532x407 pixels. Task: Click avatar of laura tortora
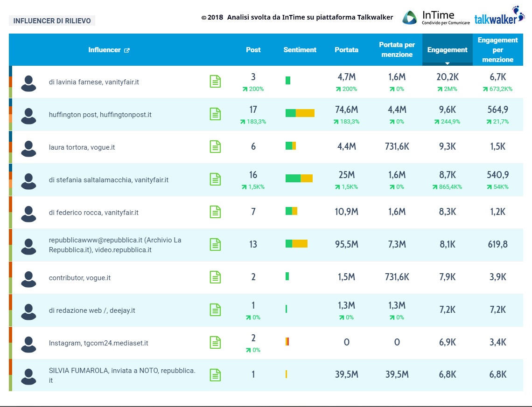(x=28, y=148)
